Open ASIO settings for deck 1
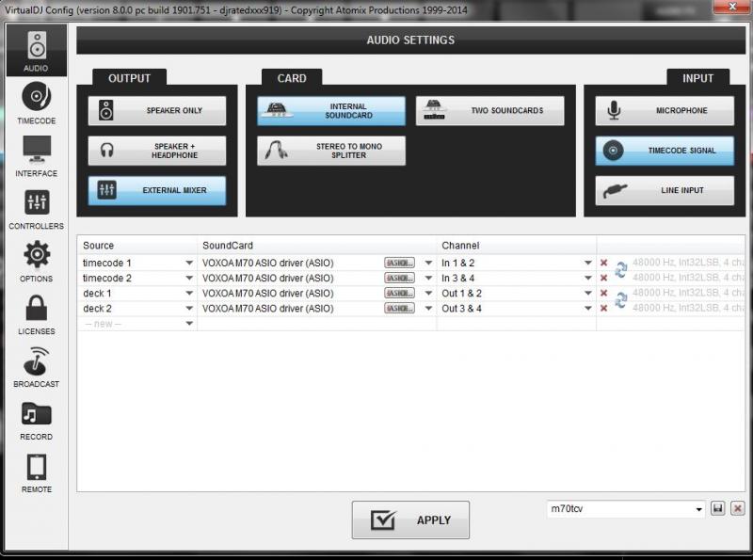This screenshot has height=560, width=753. pos(399,293)
